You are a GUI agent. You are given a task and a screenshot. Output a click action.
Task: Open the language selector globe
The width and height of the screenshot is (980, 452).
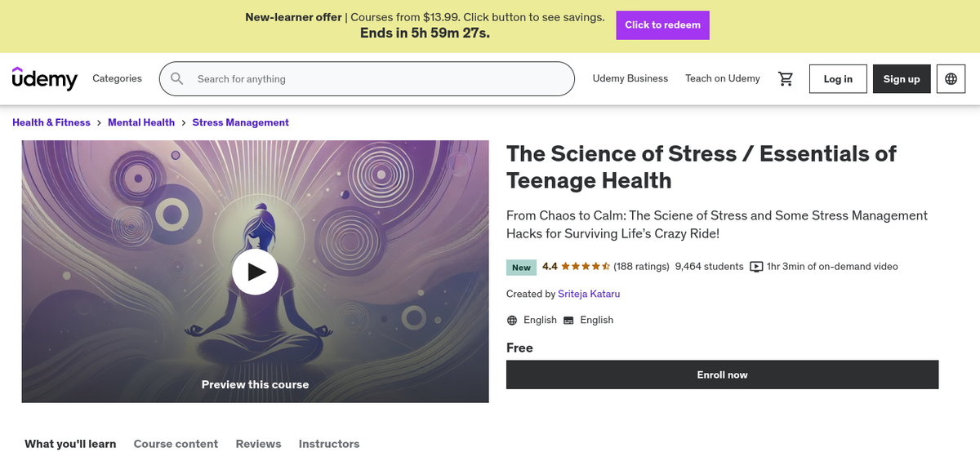[951, 79]
